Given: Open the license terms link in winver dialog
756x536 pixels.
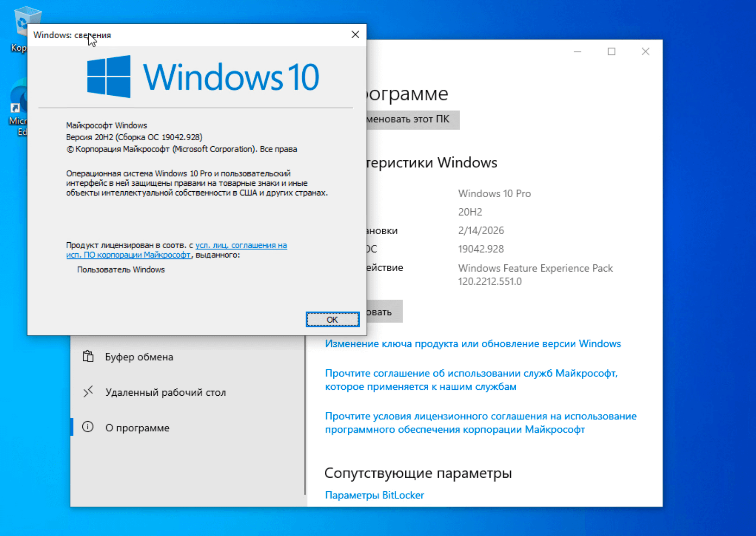Looking at the screenshot, I should click(x=241, y=245).
